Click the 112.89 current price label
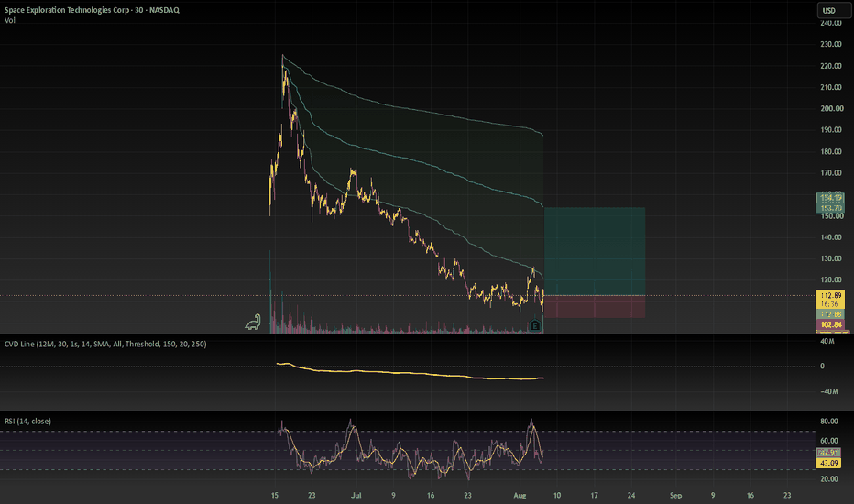Screen dimensions: 854x504 click(830, 295)
